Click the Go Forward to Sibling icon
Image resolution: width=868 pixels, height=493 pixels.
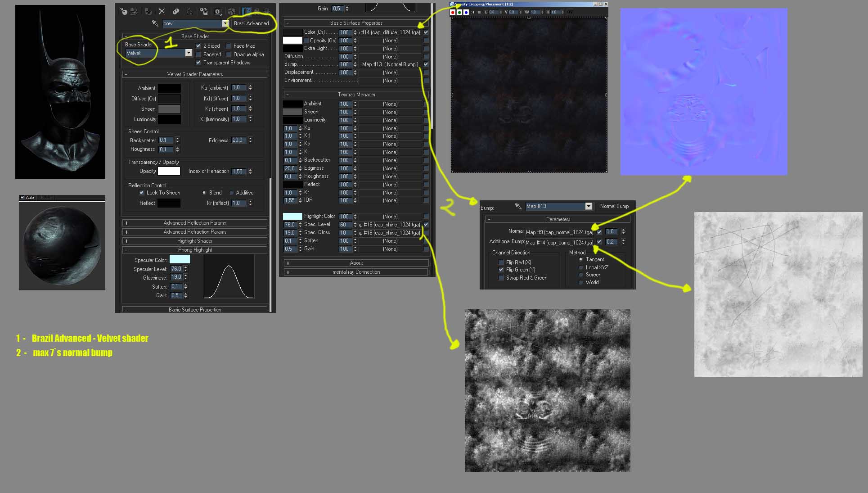267,12
